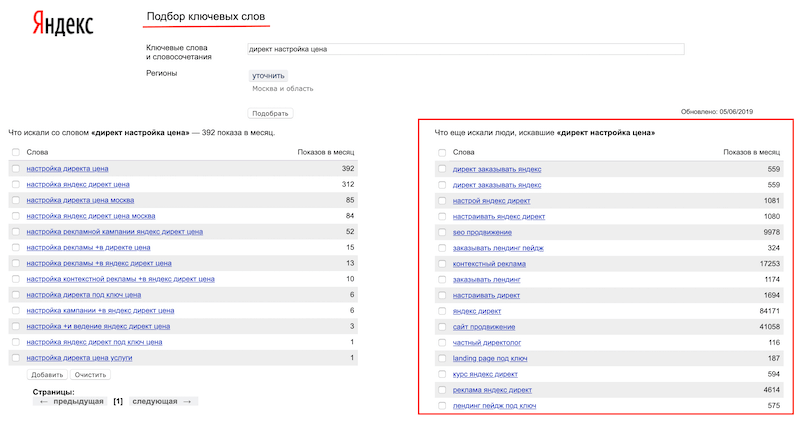The image size is (800, 422).
Task: Enable the checkbox for контекстная реклама
Action: (x=442, y=263)
